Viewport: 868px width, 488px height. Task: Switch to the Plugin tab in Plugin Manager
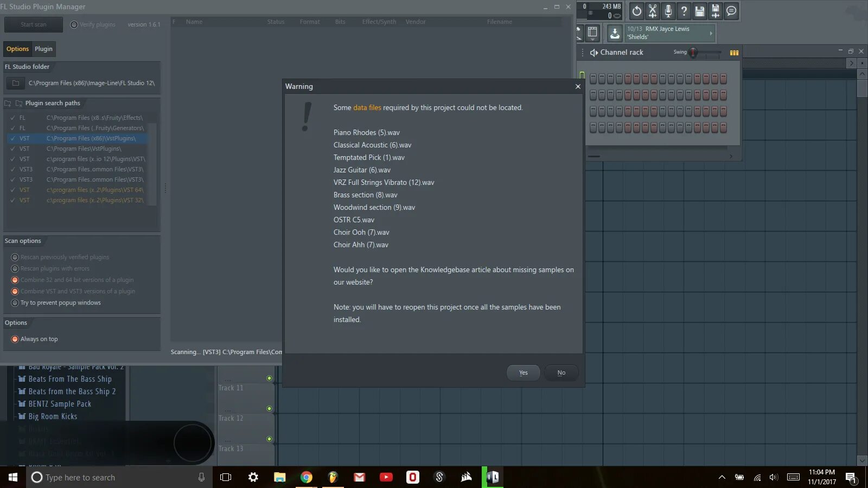(x=43, y=49)
